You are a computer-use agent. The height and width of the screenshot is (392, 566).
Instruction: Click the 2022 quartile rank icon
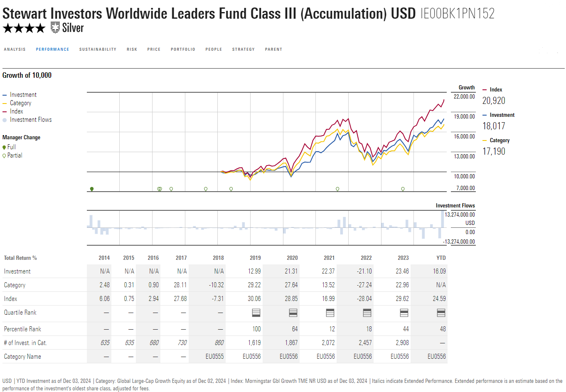367,313
